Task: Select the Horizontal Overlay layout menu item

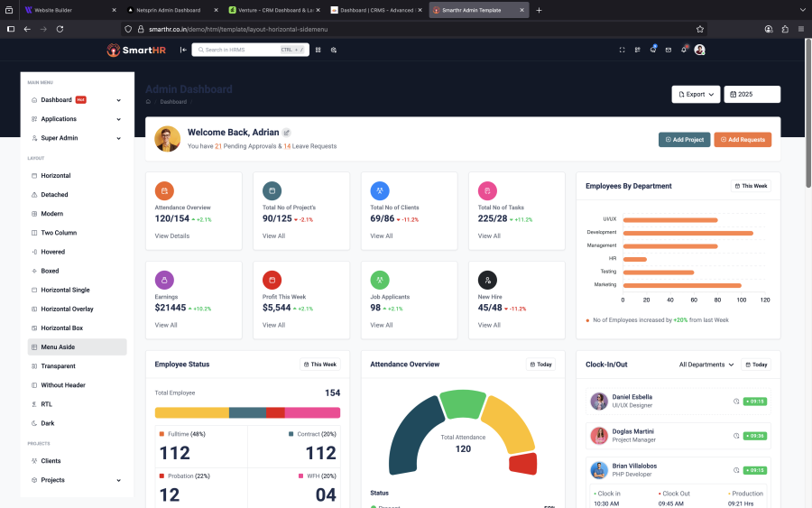Action: 67,309
